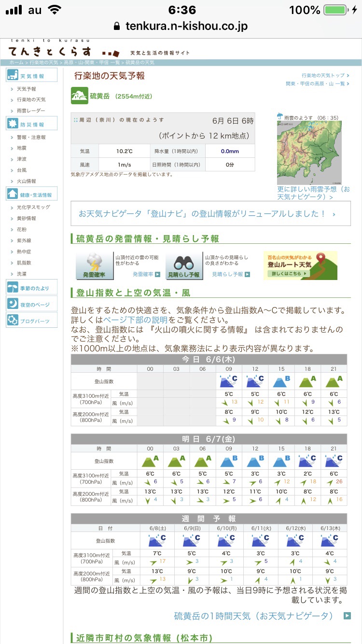Open the 健康・生活情報 sidebar section header

pyautogui.click(x=32, y=195)
